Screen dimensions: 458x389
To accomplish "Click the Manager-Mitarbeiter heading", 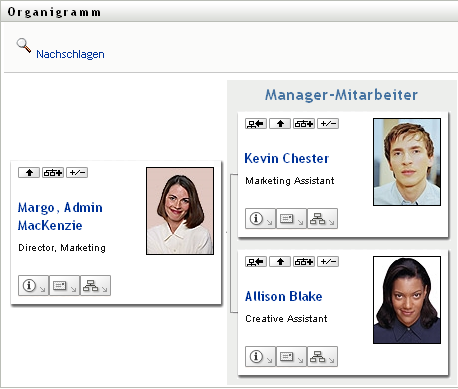I will point(341,95).
